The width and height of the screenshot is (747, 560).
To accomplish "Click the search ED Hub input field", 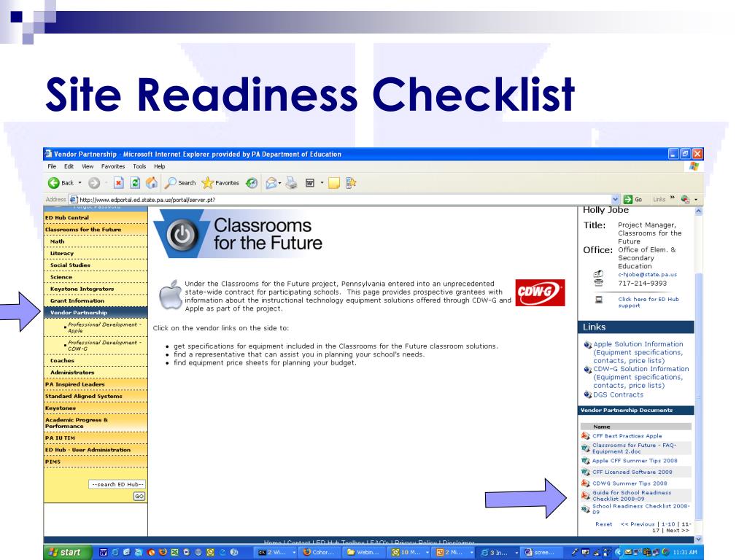I will (117, 484).
